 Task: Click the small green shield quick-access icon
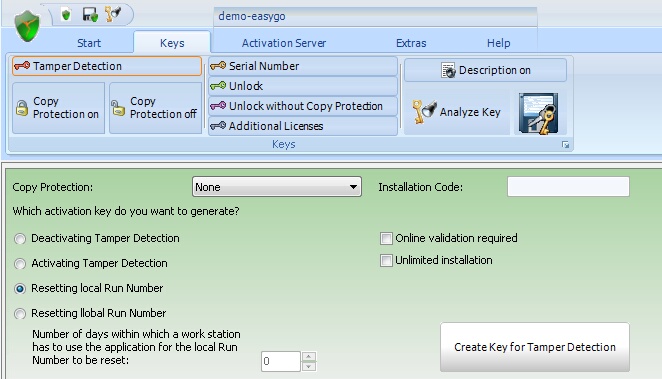tap(66, 15)
